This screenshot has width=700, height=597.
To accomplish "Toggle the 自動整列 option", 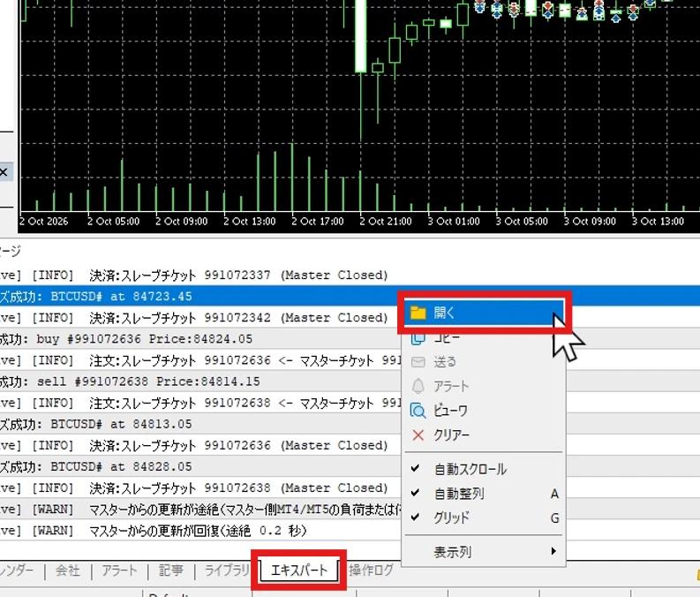I will coord(484,494).
